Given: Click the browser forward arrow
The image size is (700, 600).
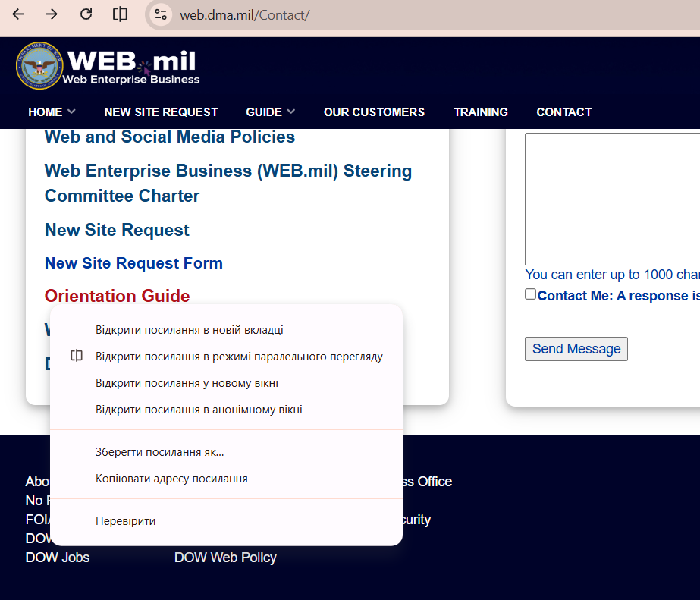Looking at the screenshot, I should [52, 14].
